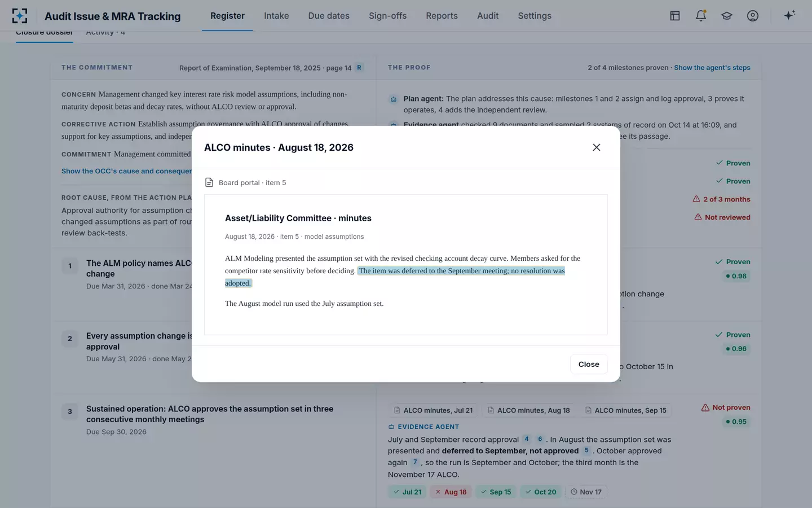Open the Settings tab
Viewport: 812px width, 508px height.
[x=535, y=16]
